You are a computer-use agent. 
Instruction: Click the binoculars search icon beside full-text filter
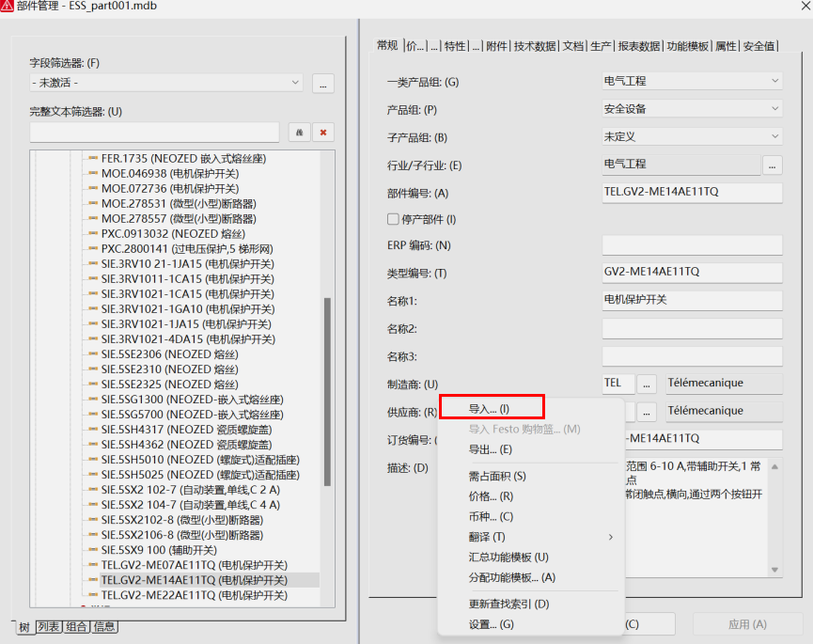(x=299, y=132)
